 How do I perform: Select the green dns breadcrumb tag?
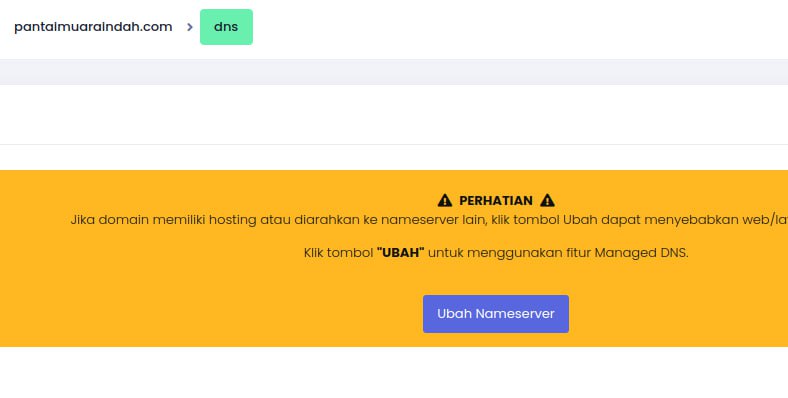pos(226,27)
